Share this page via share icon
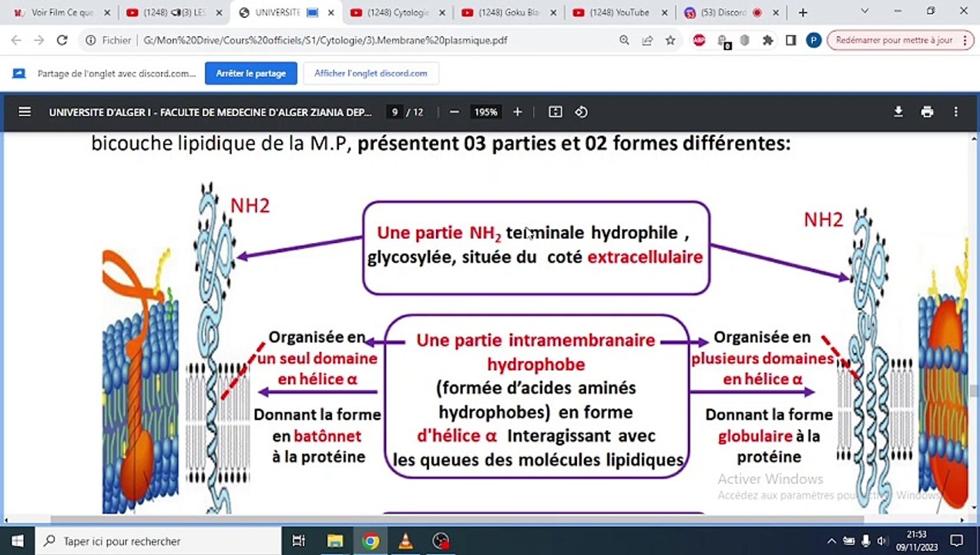This screenshot has height=555, width=980. tap(647, 40)
